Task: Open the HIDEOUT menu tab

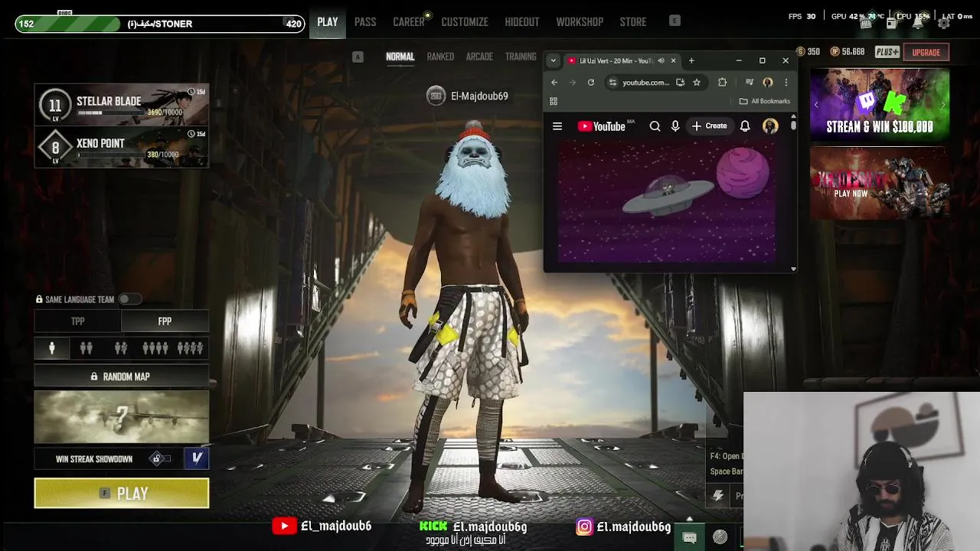Action: coord(522,22)
